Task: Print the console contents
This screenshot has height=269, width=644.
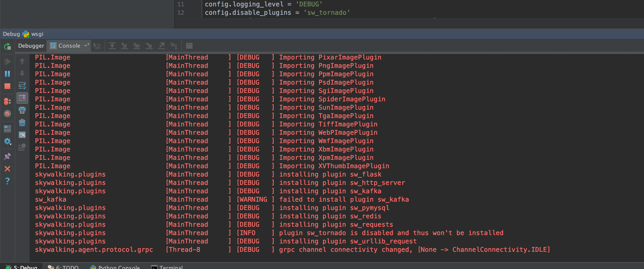Action: point(22,110)
